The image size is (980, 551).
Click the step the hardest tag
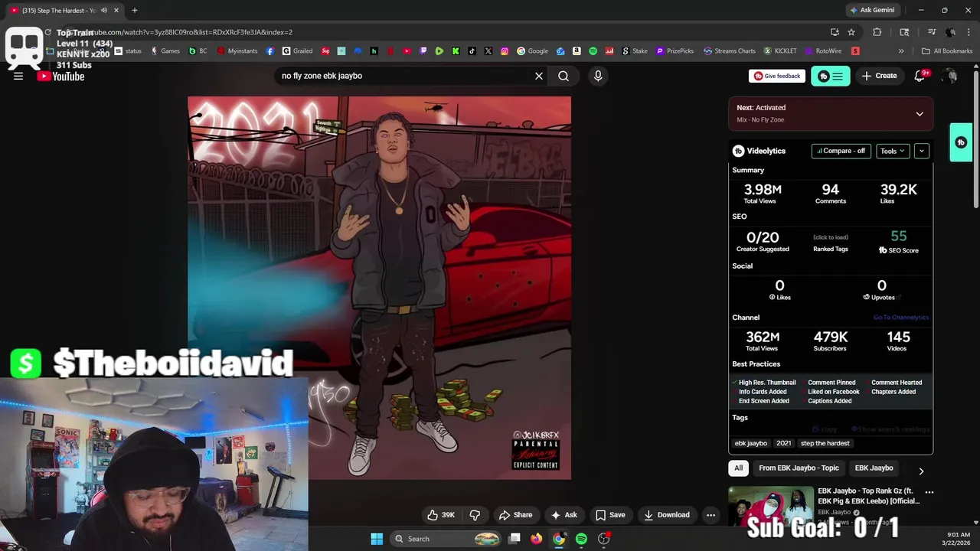[x=825, y=443]
